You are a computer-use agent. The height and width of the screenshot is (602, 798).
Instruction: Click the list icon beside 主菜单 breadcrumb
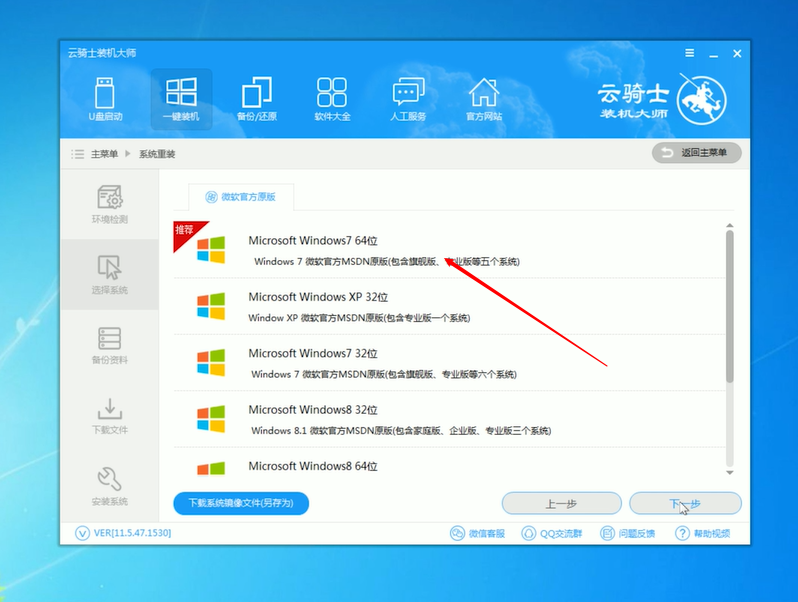pyautogui.click(x=77, y=154)
